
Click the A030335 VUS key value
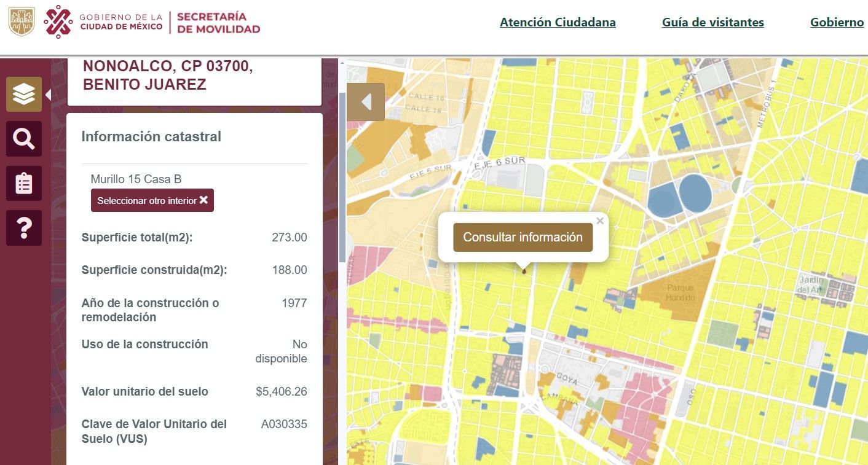284,424
